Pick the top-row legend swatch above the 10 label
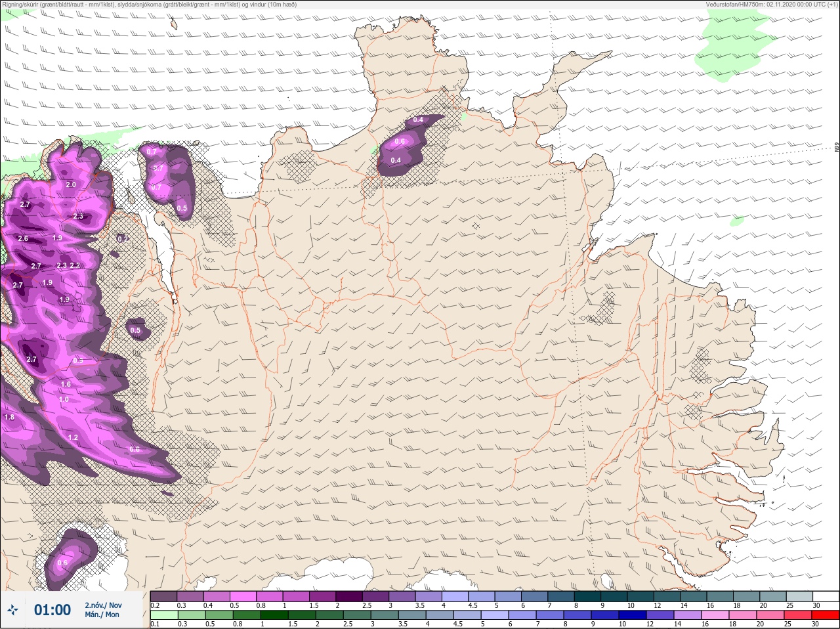 (x=640, y=596)
